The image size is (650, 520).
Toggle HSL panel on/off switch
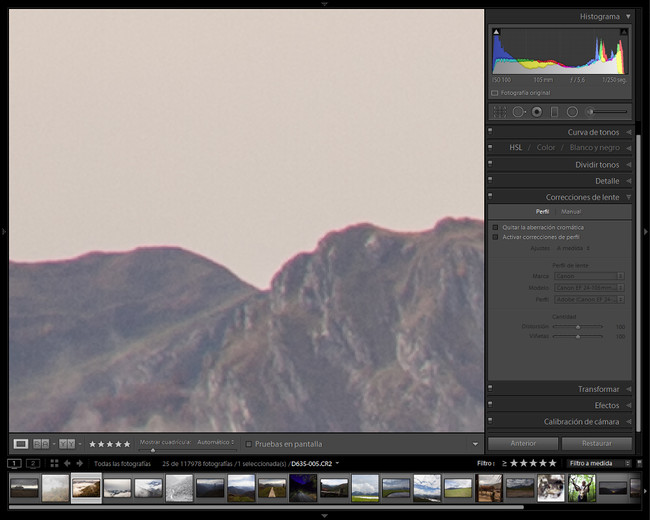pyautogui.click(x=490, y=147)
